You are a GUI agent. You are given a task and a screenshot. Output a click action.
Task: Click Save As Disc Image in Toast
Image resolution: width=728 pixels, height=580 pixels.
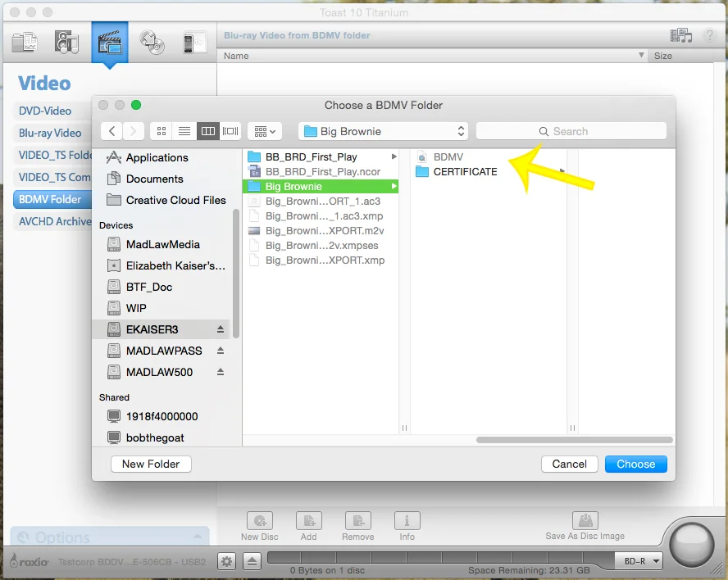coord(585,526)
